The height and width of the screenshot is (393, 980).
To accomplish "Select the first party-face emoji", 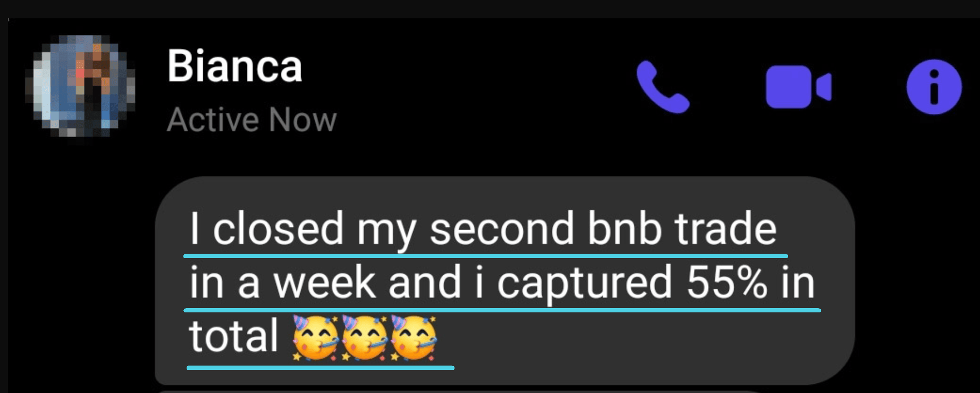I will (x=315, y=338).
